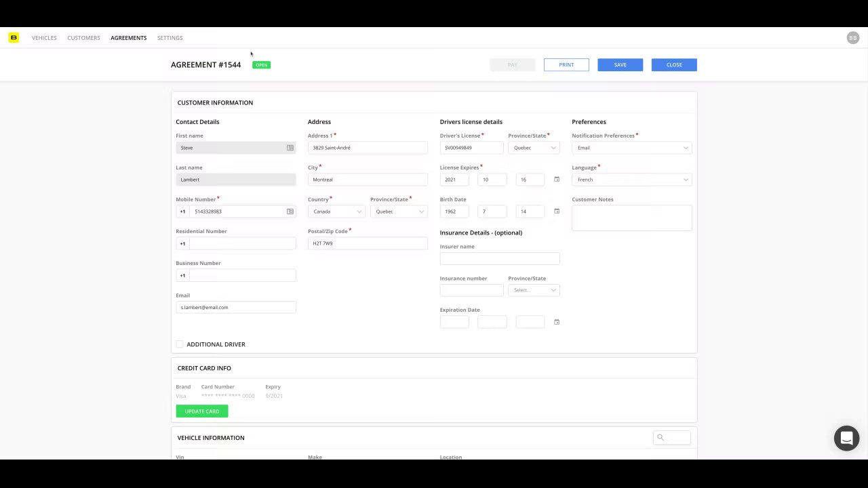Open License Expires calendar picker icon
Screen dimensions: 868x488
coord(557,180)
